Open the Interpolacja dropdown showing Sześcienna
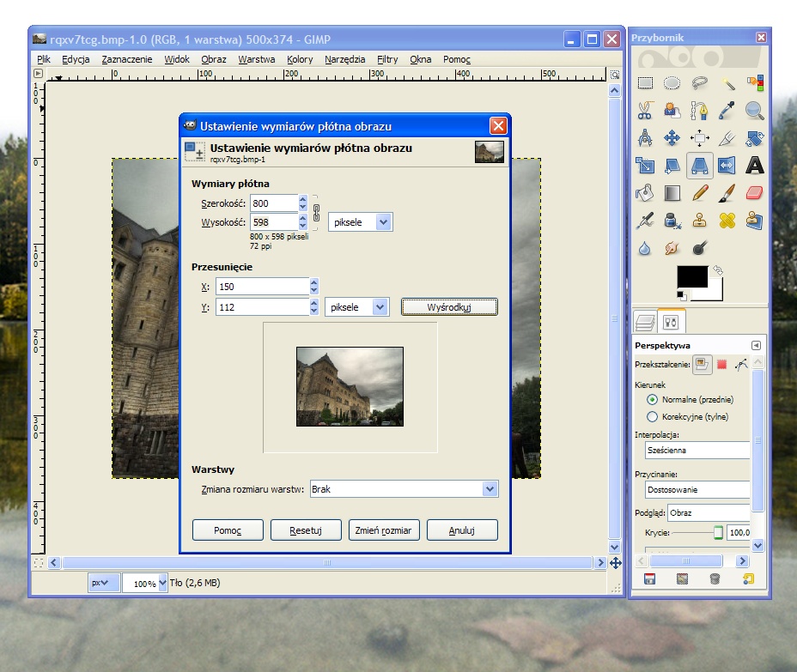Screen dimensions: 797x672 (x=697, y=450)
